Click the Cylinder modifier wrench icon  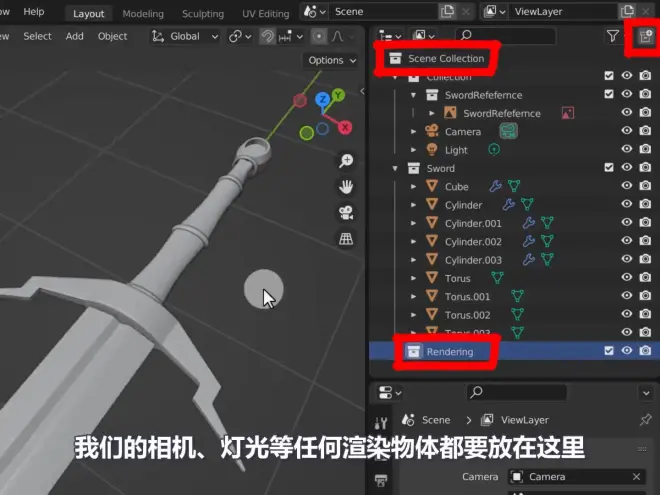coord(508,205)
